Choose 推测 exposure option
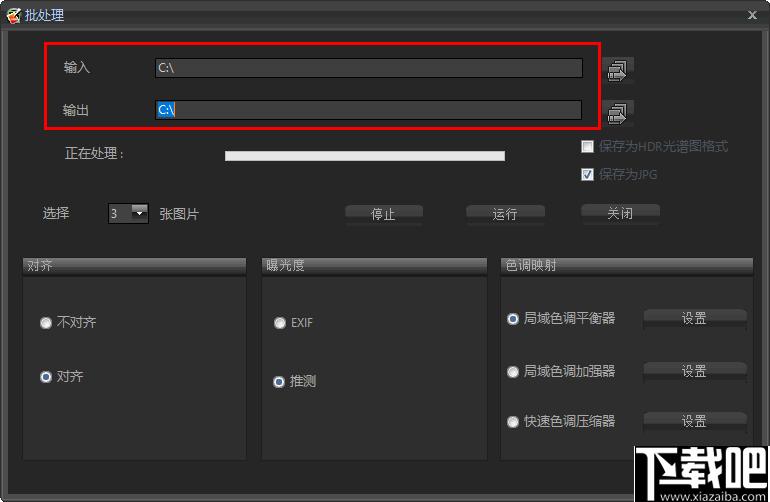 tap(279, 382)
